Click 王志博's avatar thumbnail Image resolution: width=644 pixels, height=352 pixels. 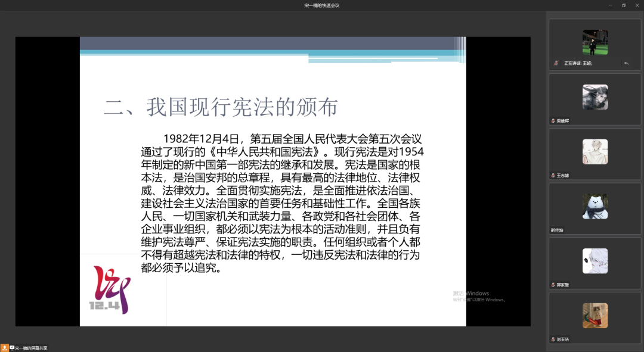coord(595,151)
